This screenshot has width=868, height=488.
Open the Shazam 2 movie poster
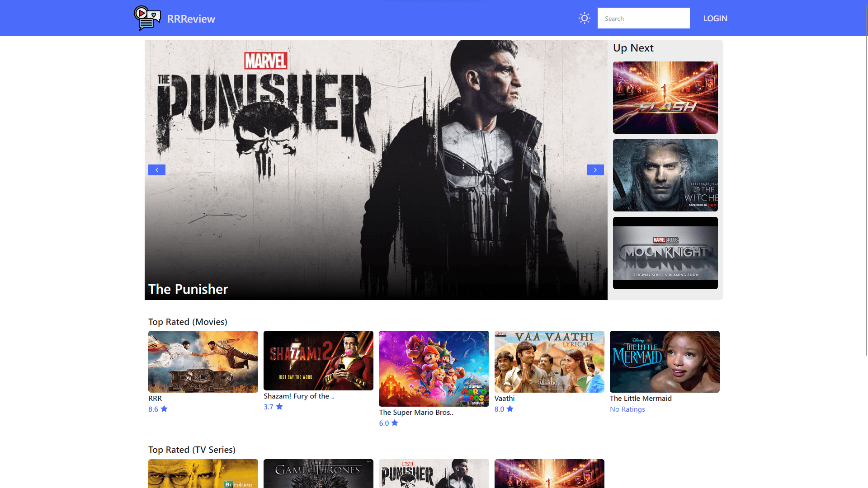pyautogui.click(x=318, y=361)
